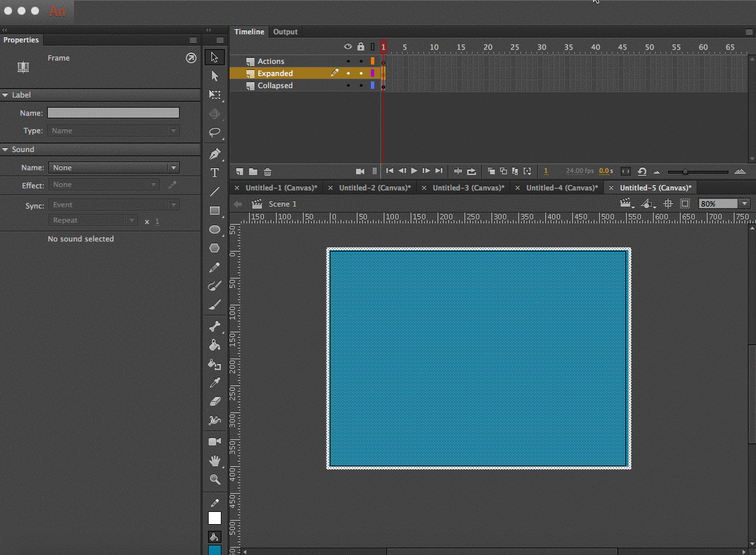Select the Eyedropper tool
Image resolution: width=756 pixels, height=555 pixels.
215,383
